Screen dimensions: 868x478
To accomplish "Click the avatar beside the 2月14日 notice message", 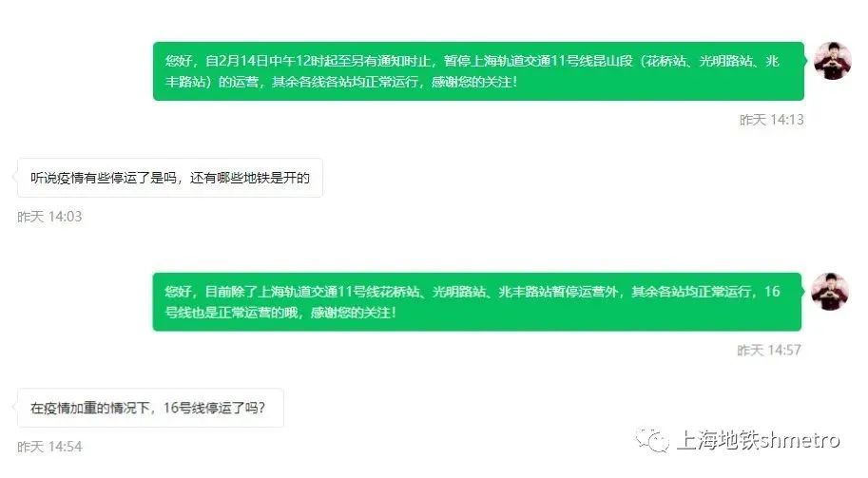I will [x=832, y=61].
